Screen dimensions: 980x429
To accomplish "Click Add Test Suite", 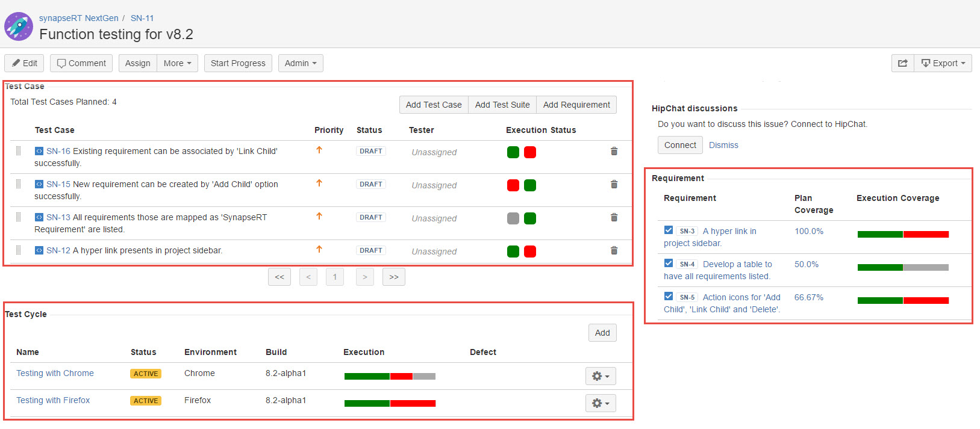I will (502, 105).
